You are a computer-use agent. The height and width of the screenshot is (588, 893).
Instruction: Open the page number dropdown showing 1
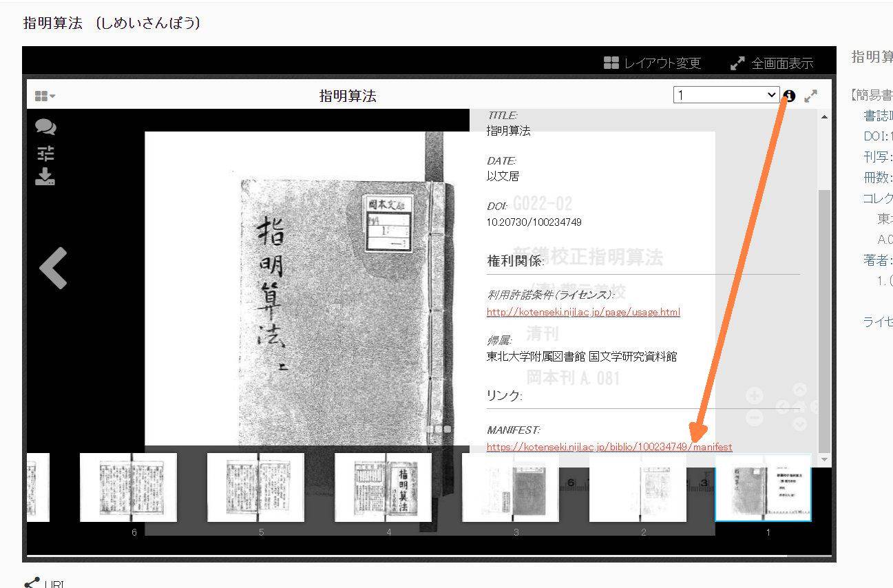point(726,95)
